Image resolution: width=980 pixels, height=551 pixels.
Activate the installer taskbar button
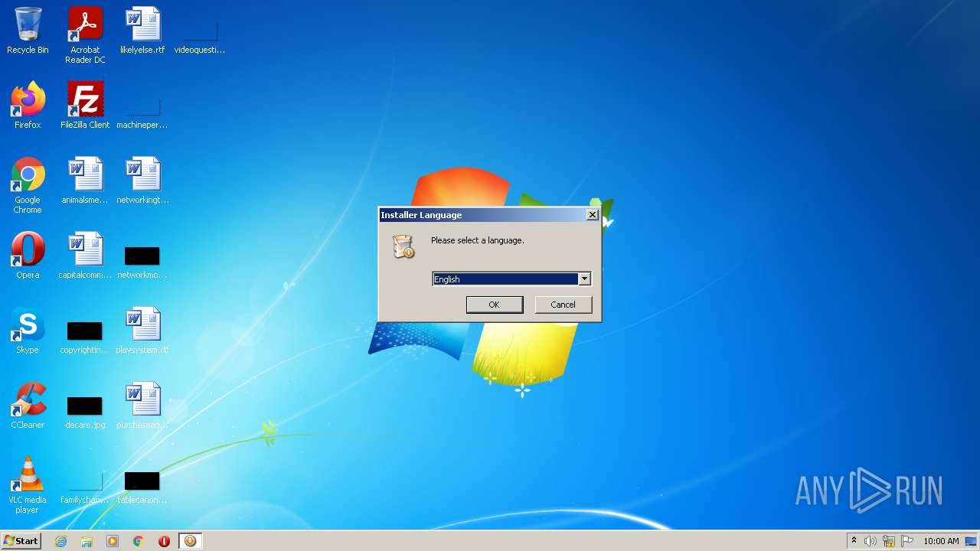pos(190,541)
